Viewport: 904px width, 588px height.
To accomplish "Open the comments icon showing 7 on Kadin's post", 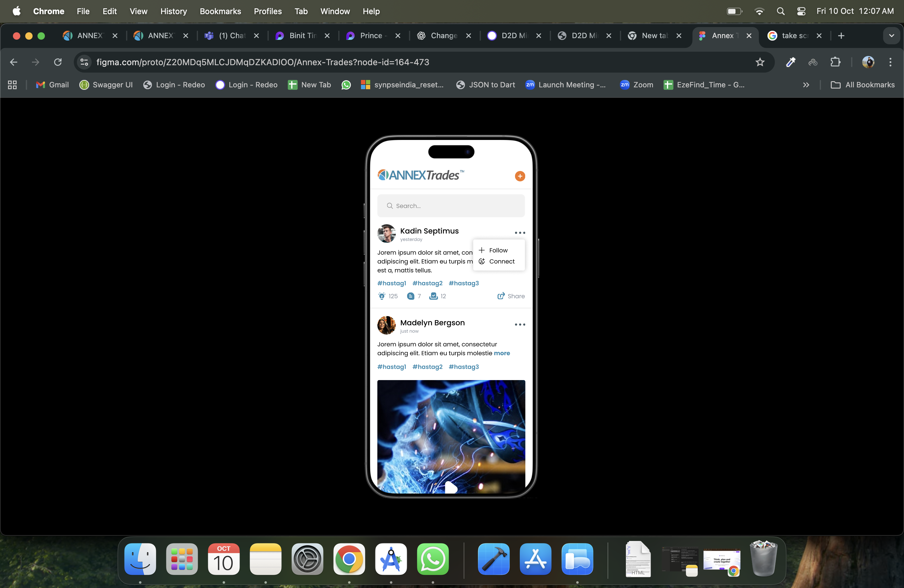I will 411,296.
